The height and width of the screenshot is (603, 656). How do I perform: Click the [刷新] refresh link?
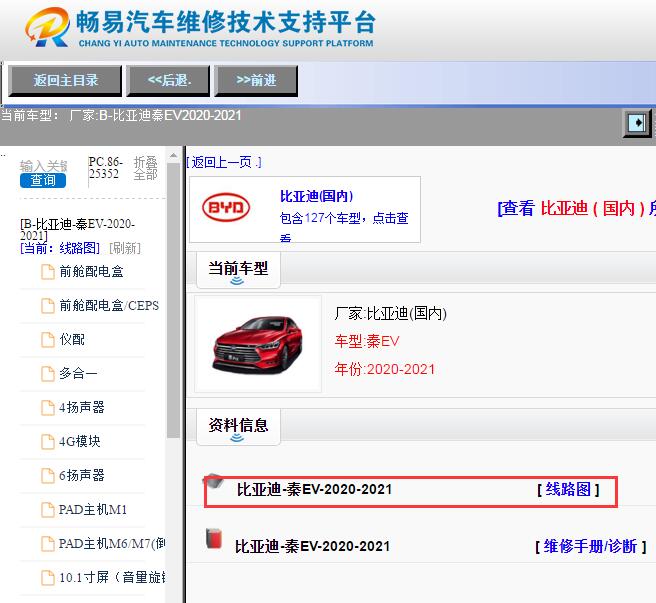coord(125,248)
